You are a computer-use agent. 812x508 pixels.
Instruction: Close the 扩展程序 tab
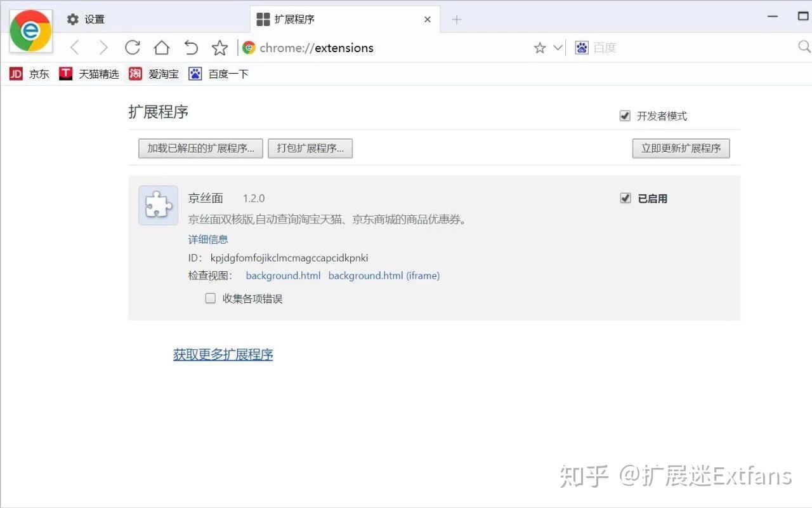tap(428, 20)
